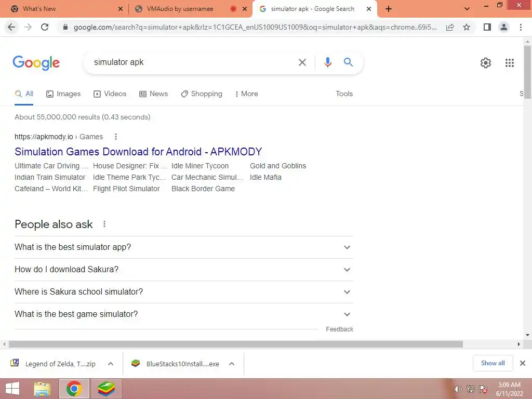This screenshot has width=532, height=399.
Task: Open Windows Start button
Action: (12, 389)
